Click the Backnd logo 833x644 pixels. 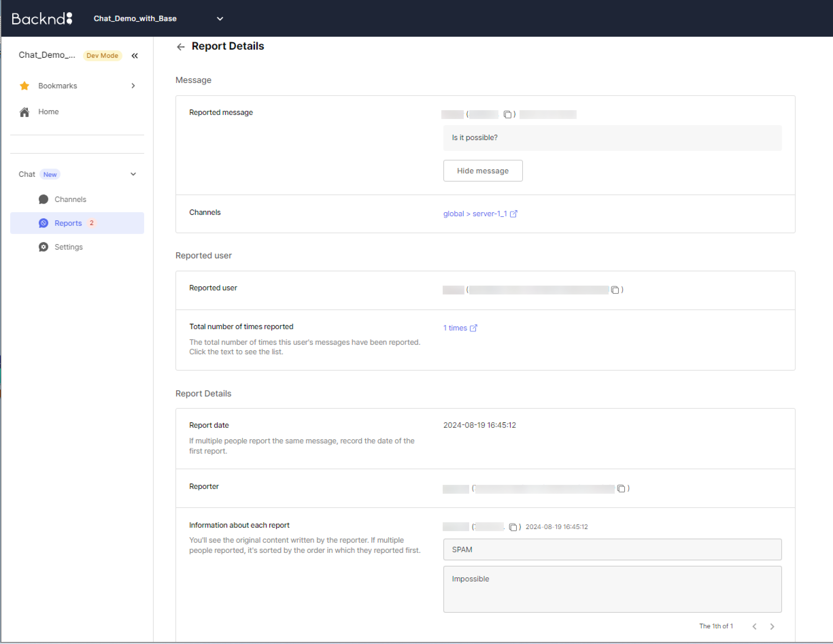42,18
